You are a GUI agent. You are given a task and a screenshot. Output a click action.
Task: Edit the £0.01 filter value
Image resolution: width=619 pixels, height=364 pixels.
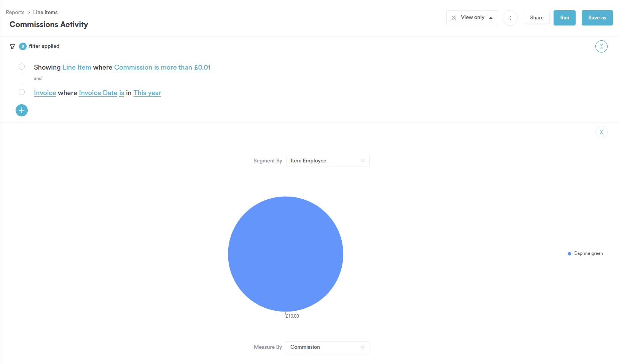tap(202, 67)
